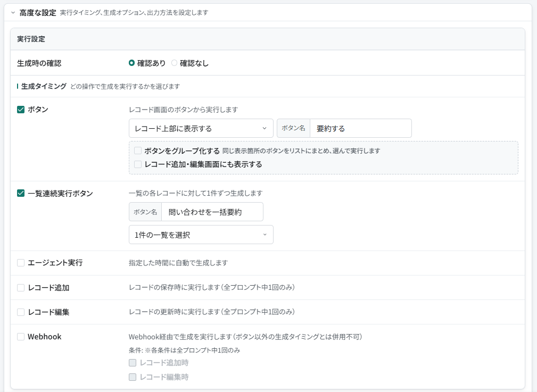The width and height of the screenshot is (537, 392).
Task: Enable the エージェント実行 checkbox
Action: (x=21, y=263)
